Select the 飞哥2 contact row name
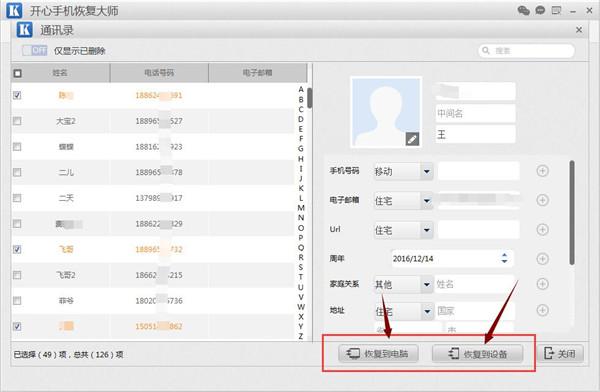Screen dimensions: 600x392 [66, 275]
